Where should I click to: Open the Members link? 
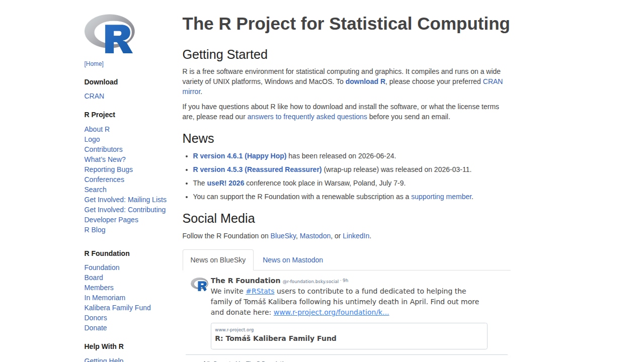tap(99, 288)
